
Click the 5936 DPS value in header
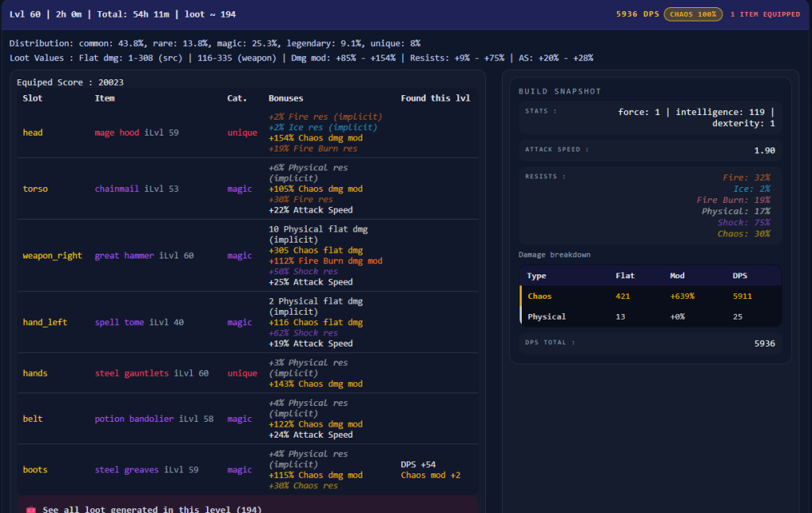pyautogui.click(x=638, y=14)
